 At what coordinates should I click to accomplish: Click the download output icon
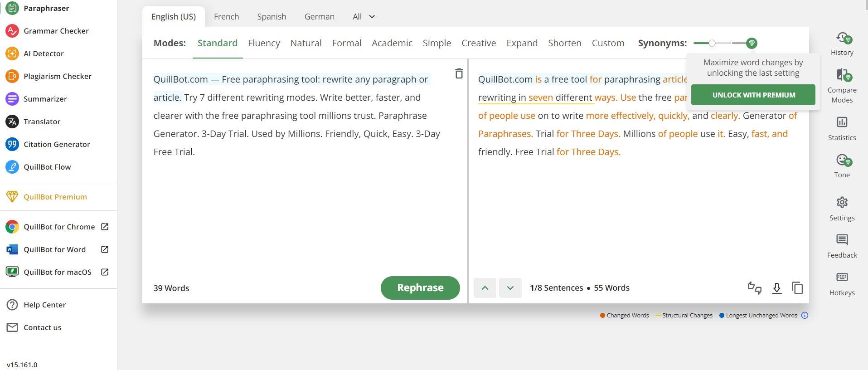(x=776, y=288)
